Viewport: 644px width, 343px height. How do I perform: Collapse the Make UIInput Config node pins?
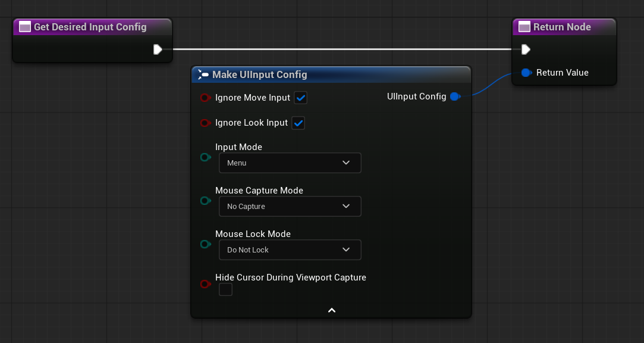(332, 310)
